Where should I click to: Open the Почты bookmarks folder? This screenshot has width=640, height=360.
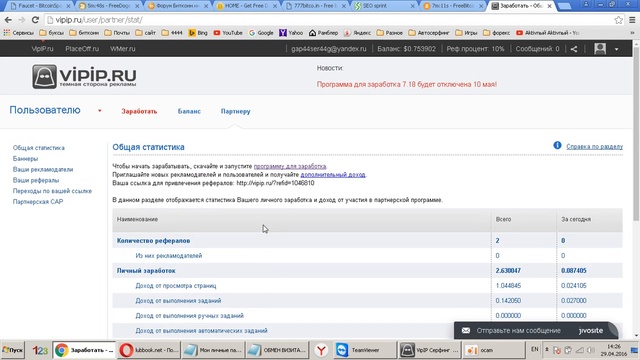click(x=117, y=33)
